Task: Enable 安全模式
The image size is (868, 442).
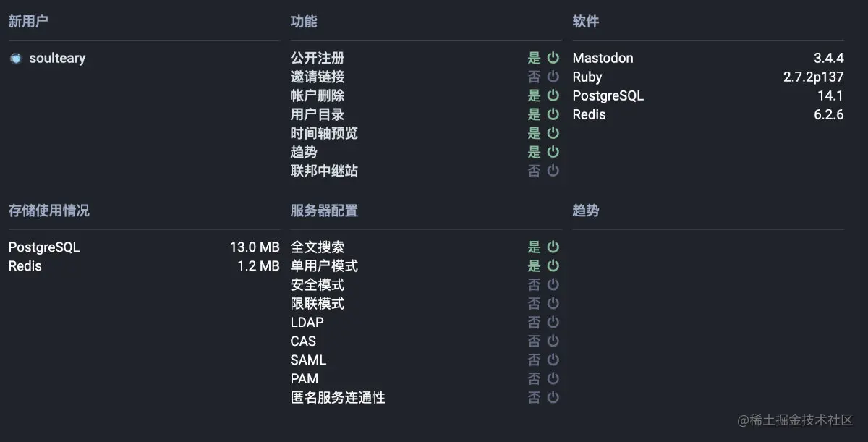Action: (x=552, y=284)
